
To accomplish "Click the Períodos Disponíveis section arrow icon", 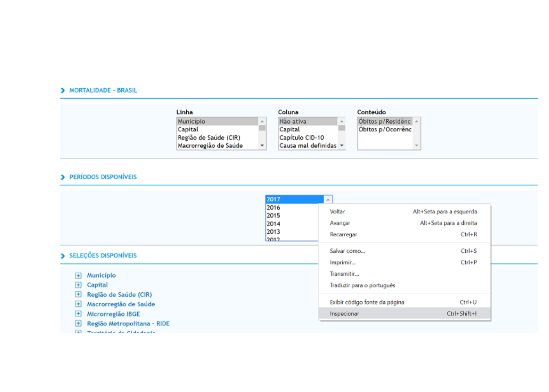I will tap(62, 177).
